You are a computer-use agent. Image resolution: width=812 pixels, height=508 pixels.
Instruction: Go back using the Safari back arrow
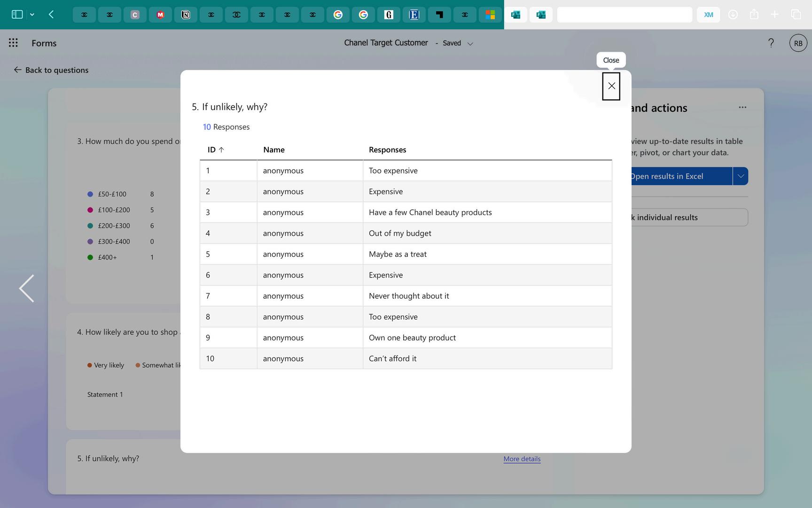[51, 15]
